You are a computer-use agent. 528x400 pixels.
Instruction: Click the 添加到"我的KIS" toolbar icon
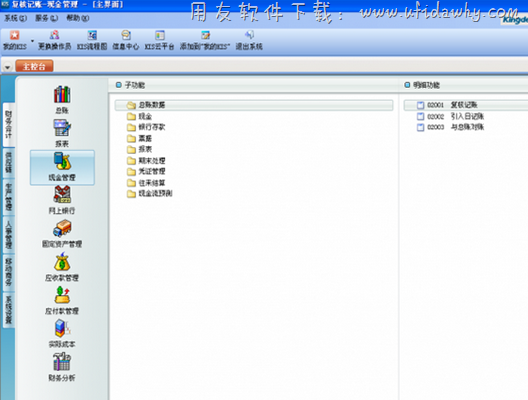(x=205, y=40)
